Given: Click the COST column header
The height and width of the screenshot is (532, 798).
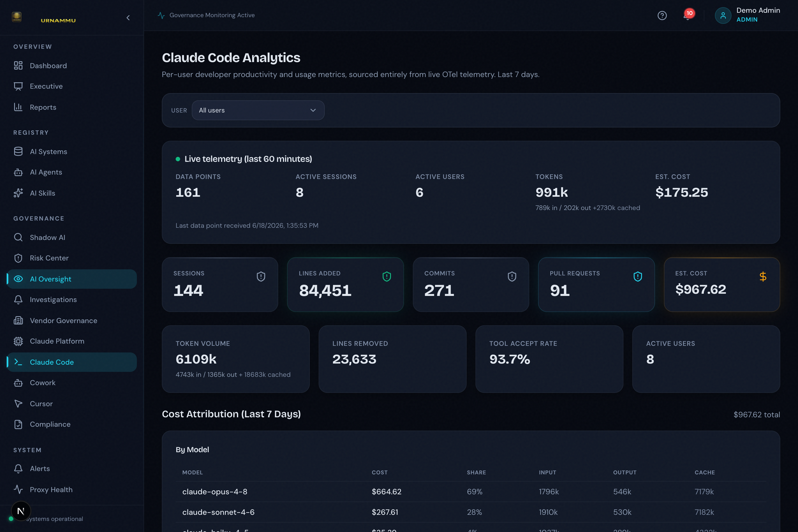Looking at the screenshot, I should coord(379,472).
